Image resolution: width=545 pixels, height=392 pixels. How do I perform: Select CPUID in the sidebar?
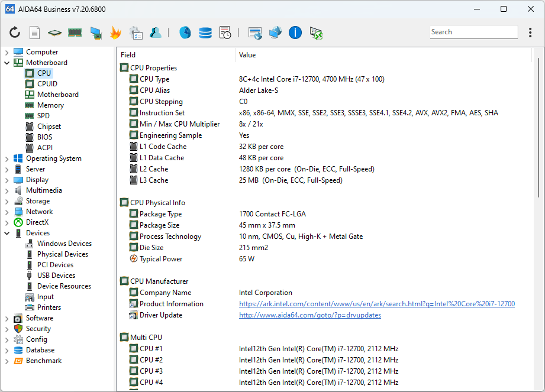click(47, 84)
